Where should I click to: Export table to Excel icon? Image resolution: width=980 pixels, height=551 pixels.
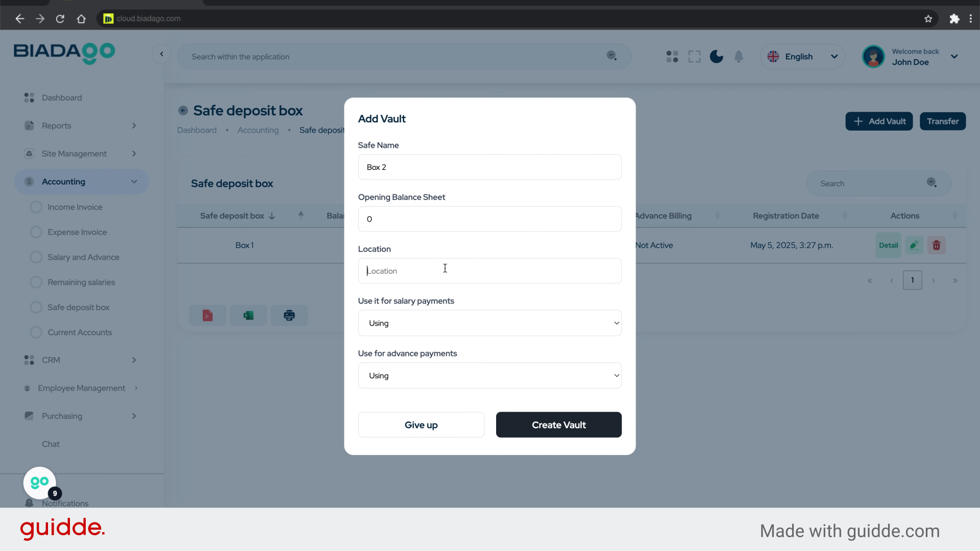click(249, 315)
